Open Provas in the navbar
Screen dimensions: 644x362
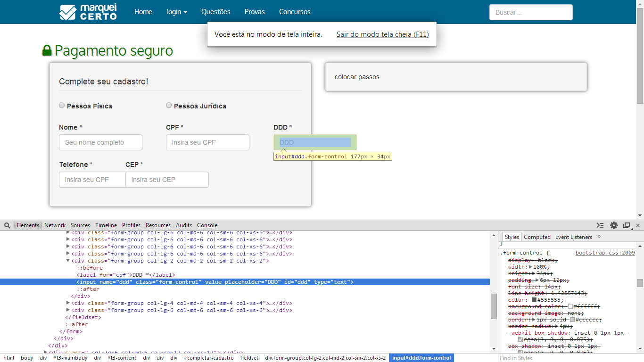click(x=255, y=12)
